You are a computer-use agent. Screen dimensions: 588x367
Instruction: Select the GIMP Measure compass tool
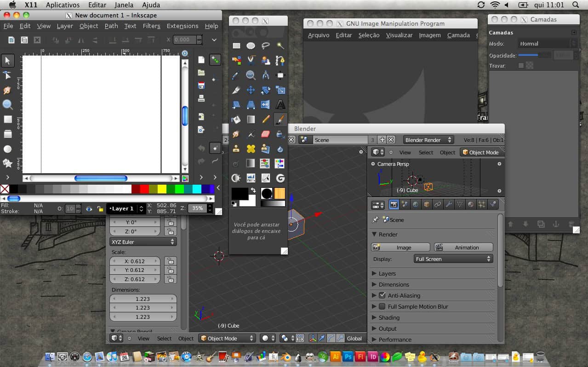click(x=266, y=75)
